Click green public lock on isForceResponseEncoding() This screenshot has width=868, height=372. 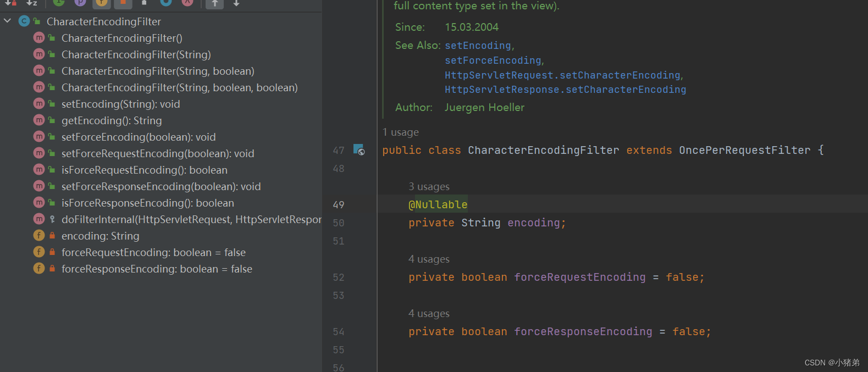coord(52,202)
